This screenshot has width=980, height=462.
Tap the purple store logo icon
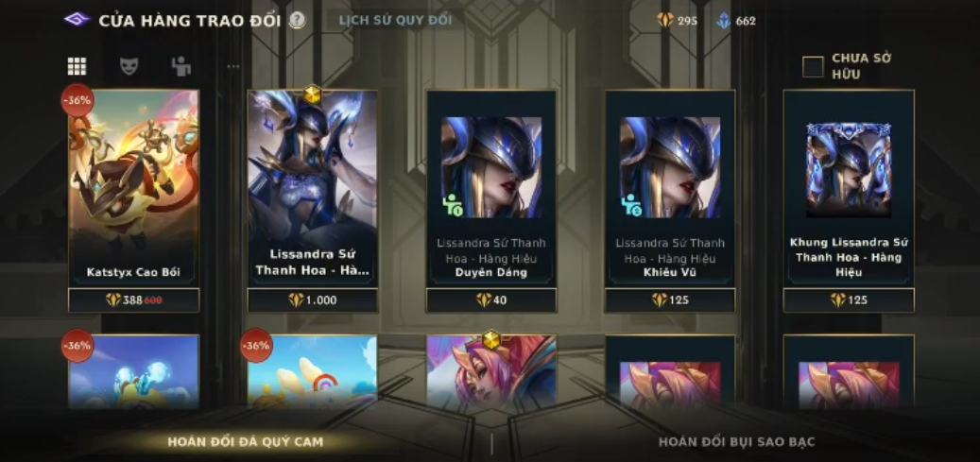pyautogui.click(x=78, y=20)
